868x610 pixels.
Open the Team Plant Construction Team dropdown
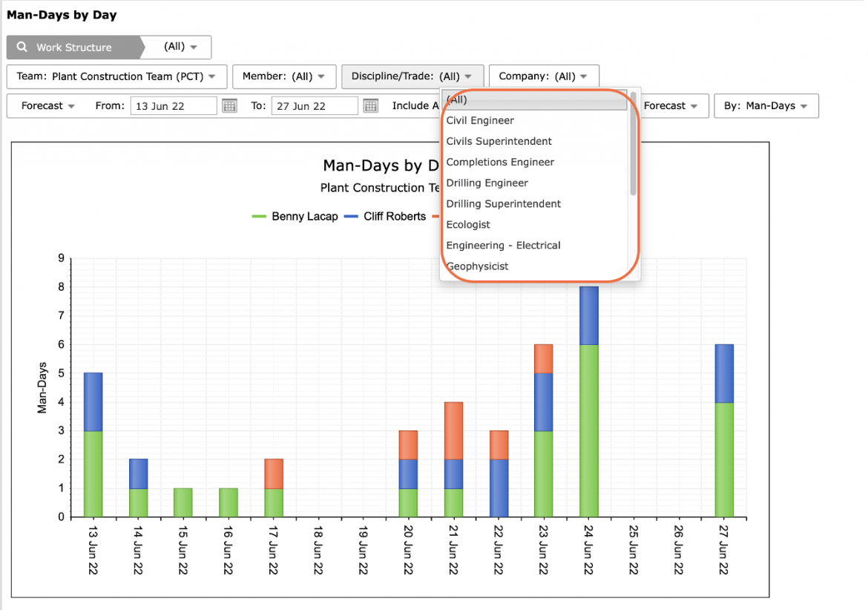(116, 76)
